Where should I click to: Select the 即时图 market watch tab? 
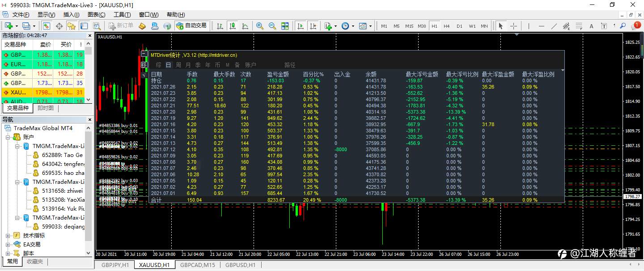click(45, 108)
